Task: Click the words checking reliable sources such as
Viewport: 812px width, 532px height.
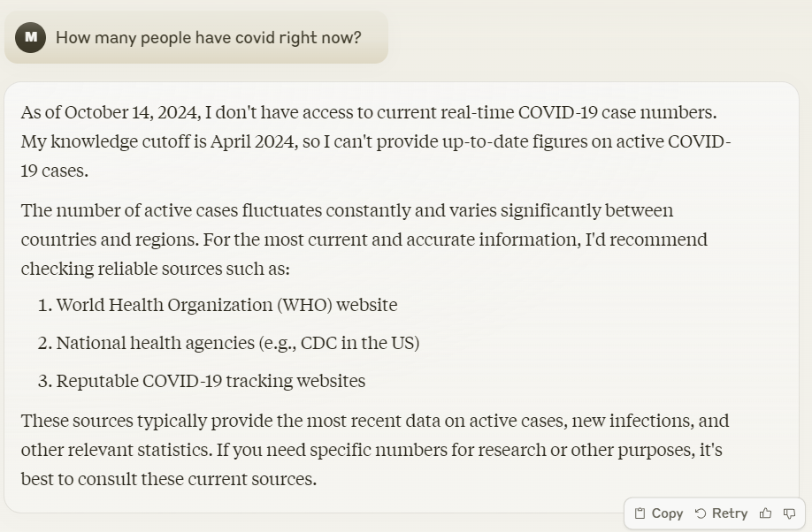Action: pos(156,269)
